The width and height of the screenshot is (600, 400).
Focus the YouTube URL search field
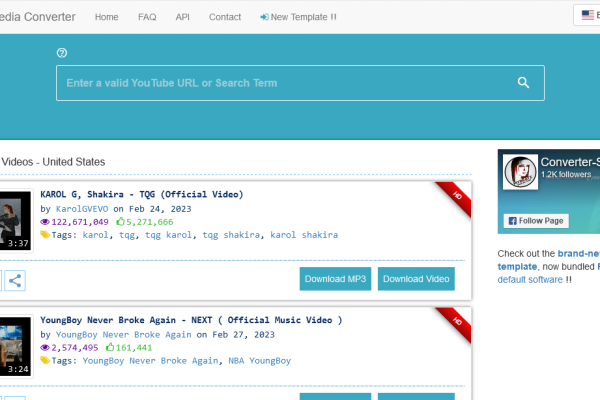pyautogui.click(x=280, y=83)
